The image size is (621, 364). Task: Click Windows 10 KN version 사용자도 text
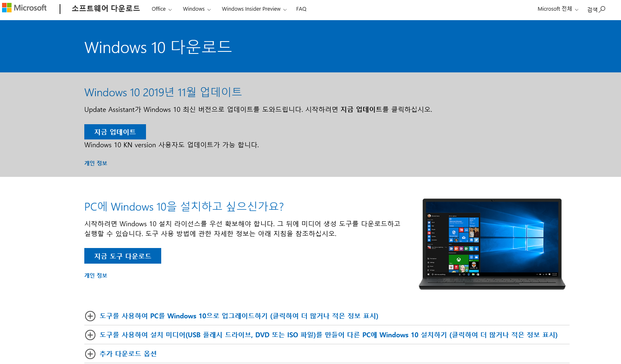point(171,145)
